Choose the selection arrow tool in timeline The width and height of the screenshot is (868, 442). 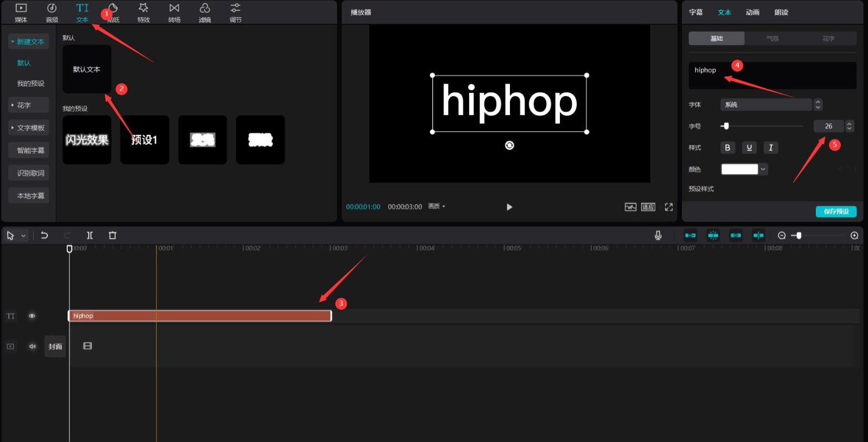pos(10,235)
